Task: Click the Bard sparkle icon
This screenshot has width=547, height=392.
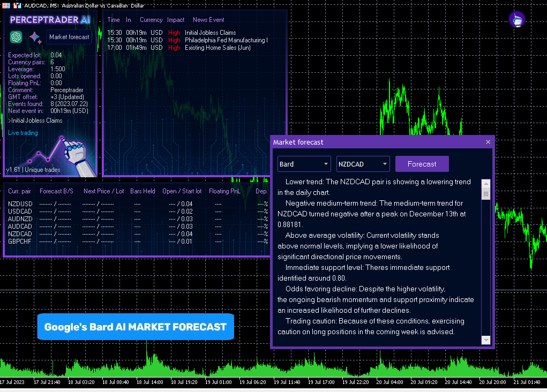Action: point(35,37)
